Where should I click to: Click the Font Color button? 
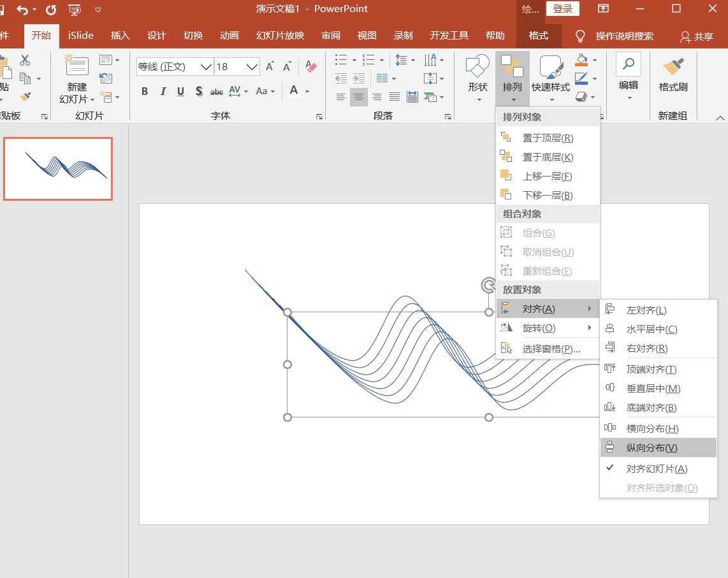(294, 91)
